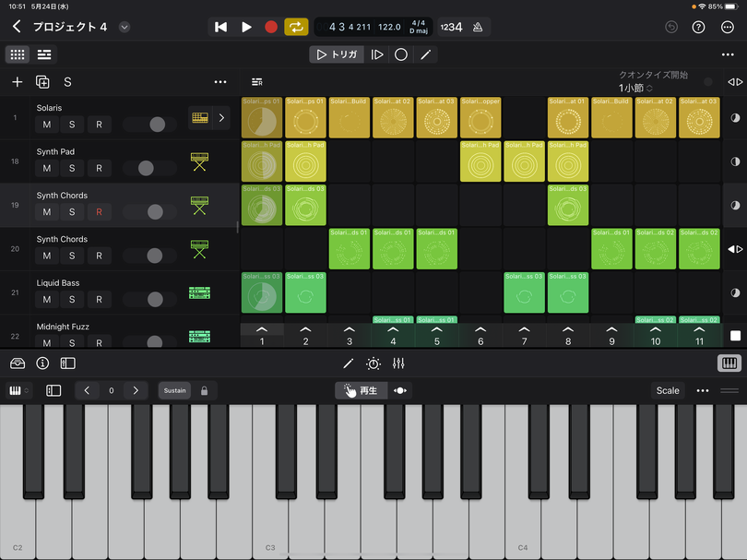Trigger scene 7
This screenshot has width=747, height=560.
[x=524, y=336]
